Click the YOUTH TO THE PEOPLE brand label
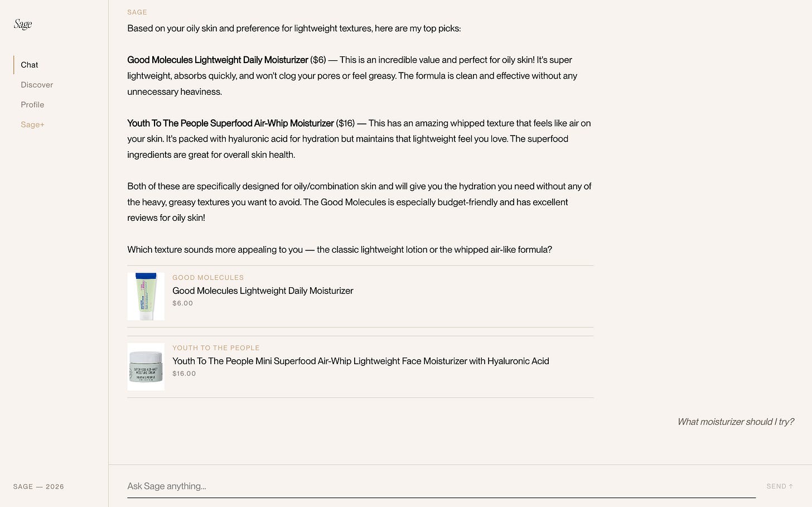 point(216,347)
